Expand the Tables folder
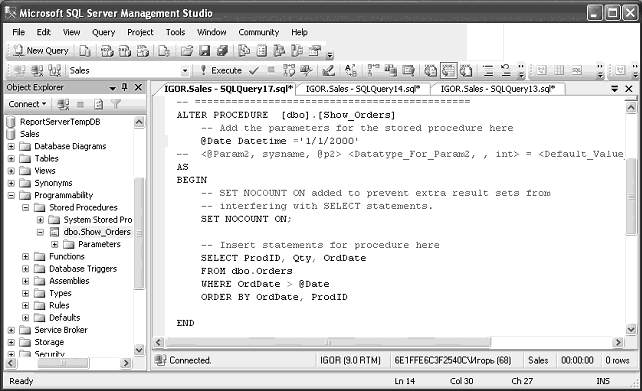642x391 pixels. coord(11,158)
